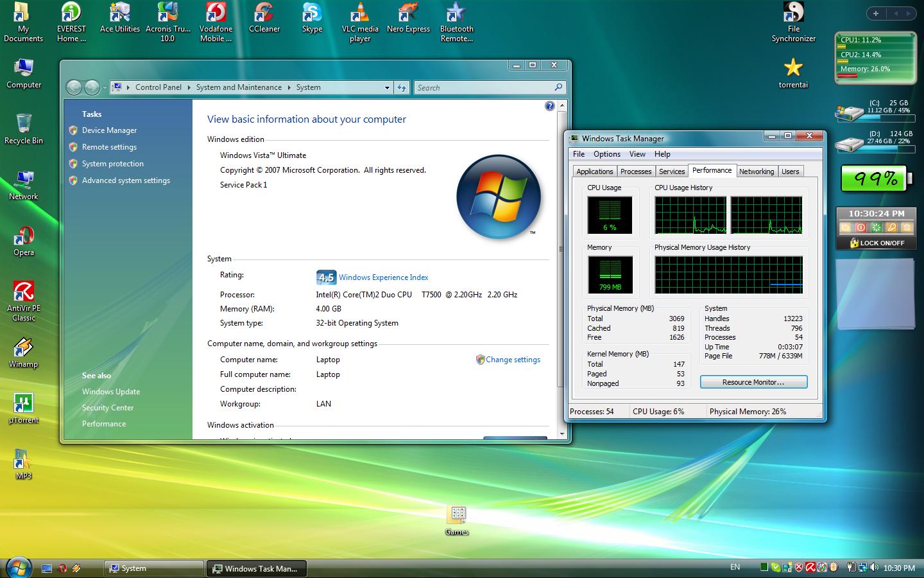Viewport: 924px width, 578px height.
Task: Open My Documents desktop folder
Action: pyautogui.click(x=24, y=22)
